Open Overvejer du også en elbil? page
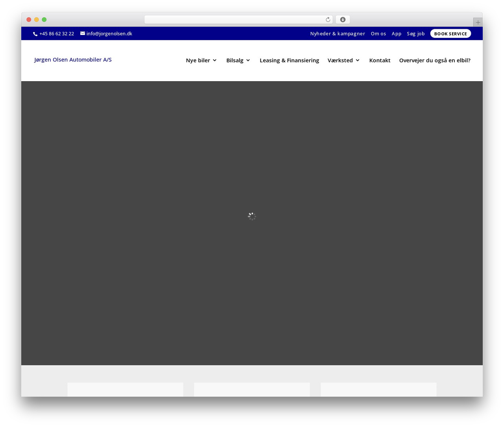Viewport: 504px width, 427px height. click(x=435, y=60)
